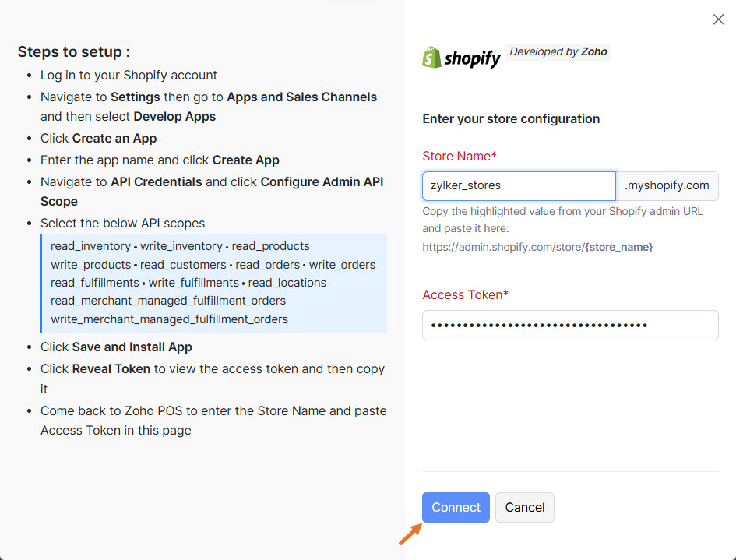Viewport: 736px width, 560px height.
Task: Cancel the store configuration
Action: tap(524, 507)
